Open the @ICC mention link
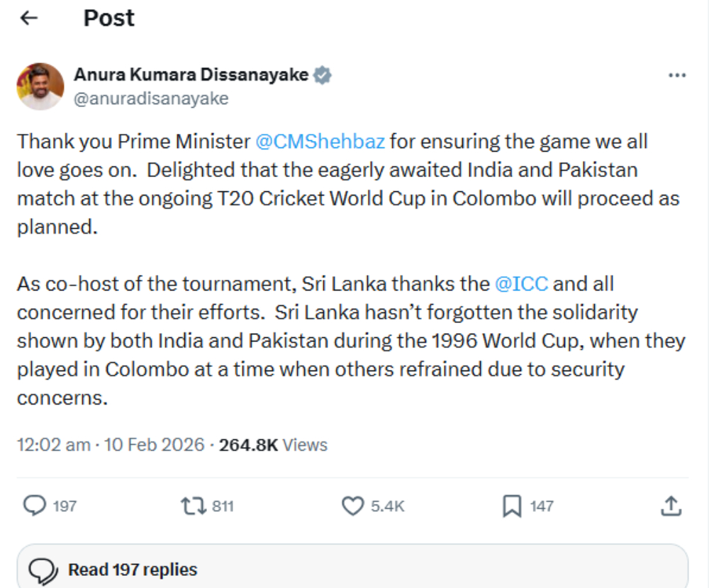 (521, 284)
